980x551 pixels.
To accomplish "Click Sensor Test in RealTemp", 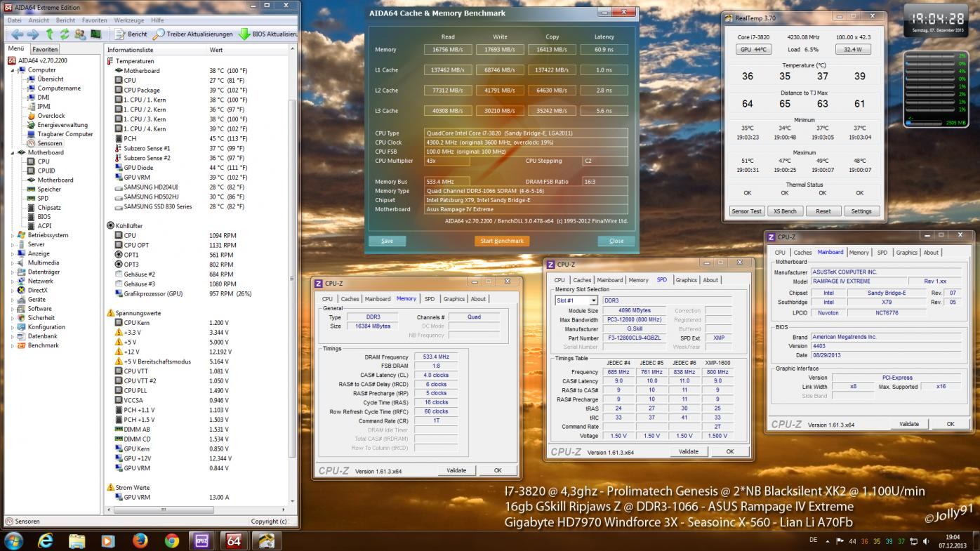I will click(x=746, y=211).
